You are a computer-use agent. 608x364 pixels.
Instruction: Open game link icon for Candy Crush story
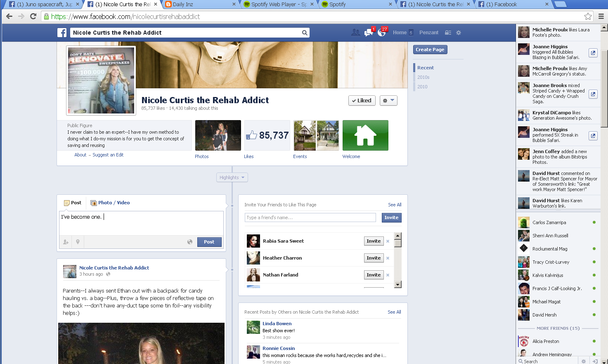[x=593, y=94]
